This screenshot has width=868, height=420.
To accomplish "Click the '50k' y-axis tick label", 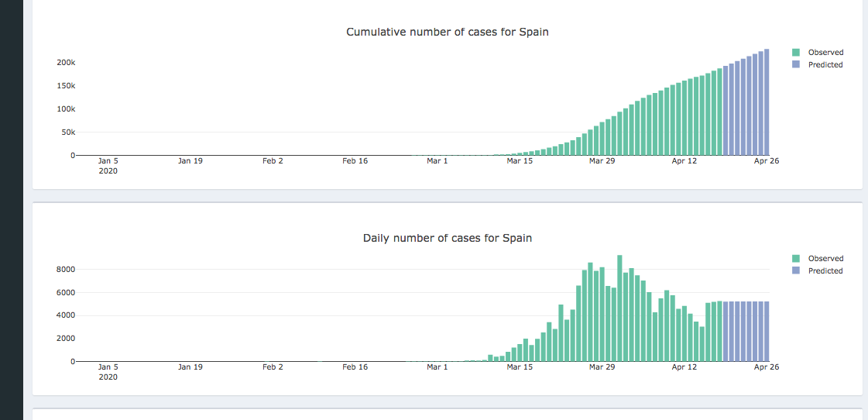I will tap(67, 133).
